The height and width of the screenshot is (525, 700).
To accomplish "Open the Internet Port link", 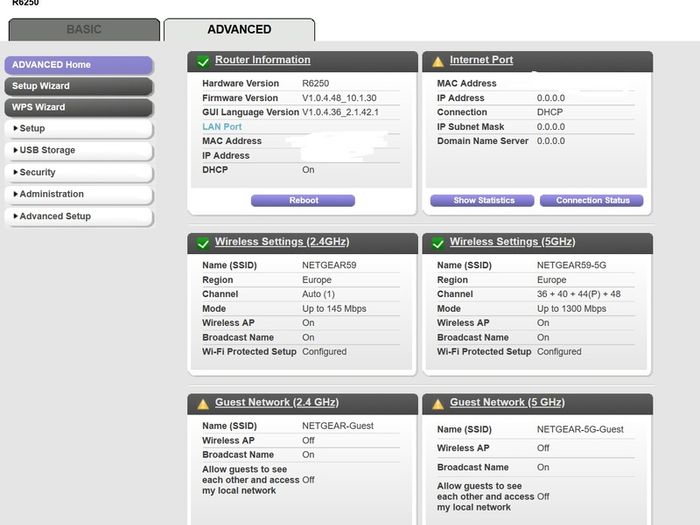I will (481, 60).
